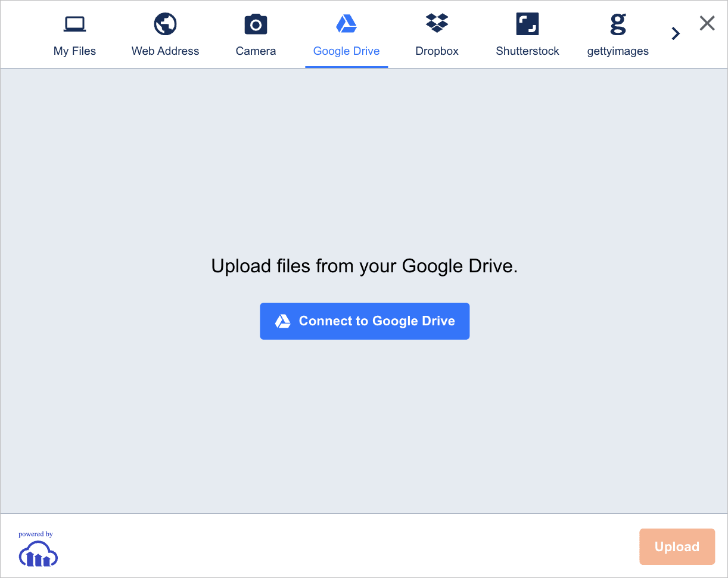Click Connect to Google Drive button
This screenshot has height=578, width=728.
click(x=365, y=321)
